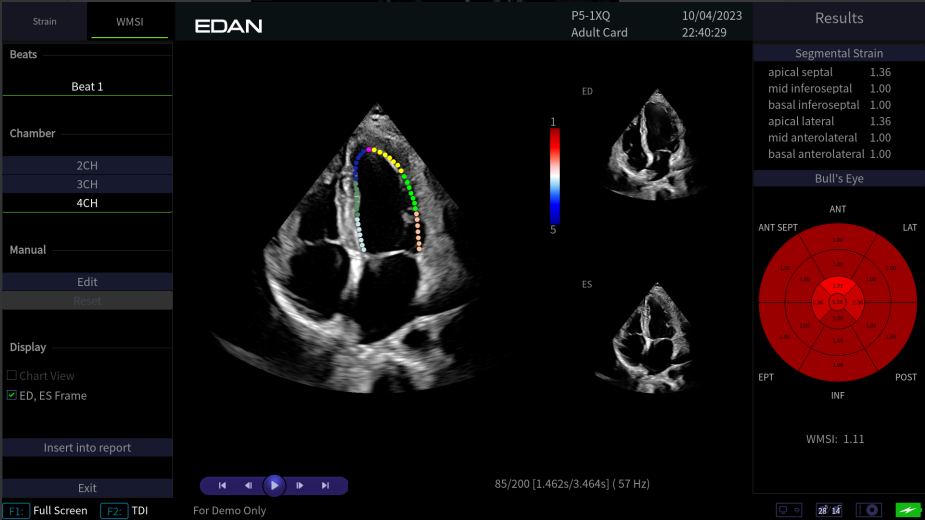Click the red-blue strain color scale
Screen dimensions: 925x520
(x=554, y=175)
